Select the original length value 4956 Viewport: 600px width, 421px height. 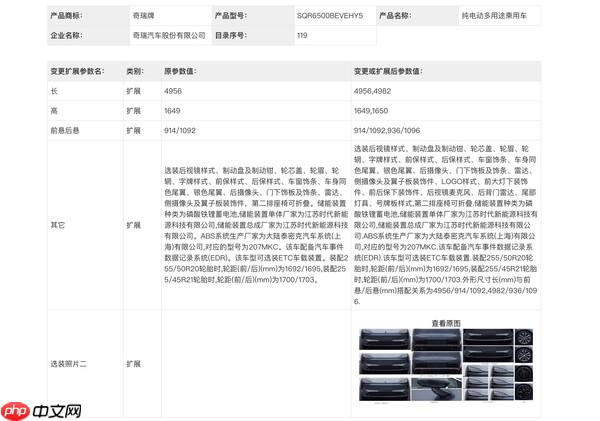(173, 91)
